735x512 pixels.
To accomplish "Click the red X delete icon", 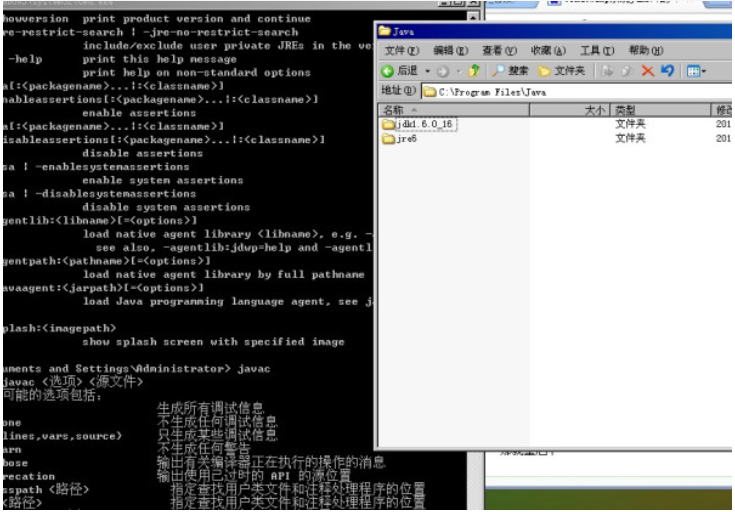I will pyautogui.click(x=647, y=71).
